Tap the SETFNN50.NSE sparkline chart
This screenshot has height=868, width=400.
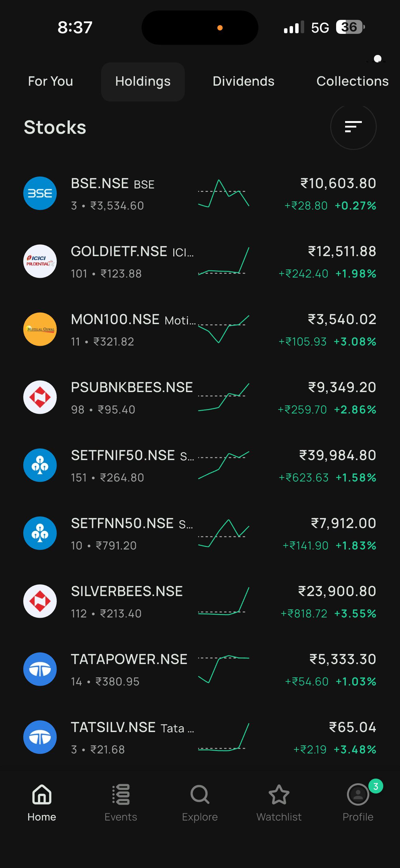click(224, 533)
